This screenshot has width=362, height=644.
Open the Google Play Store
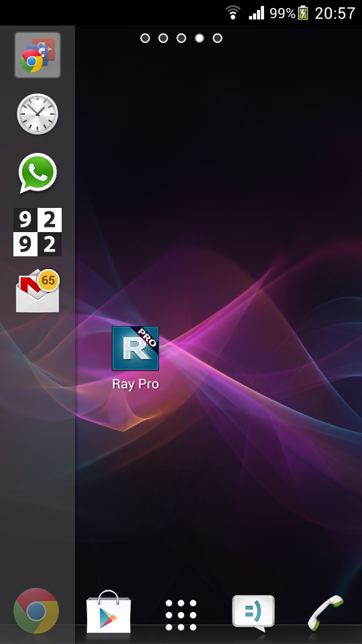(x=109, y=612)
